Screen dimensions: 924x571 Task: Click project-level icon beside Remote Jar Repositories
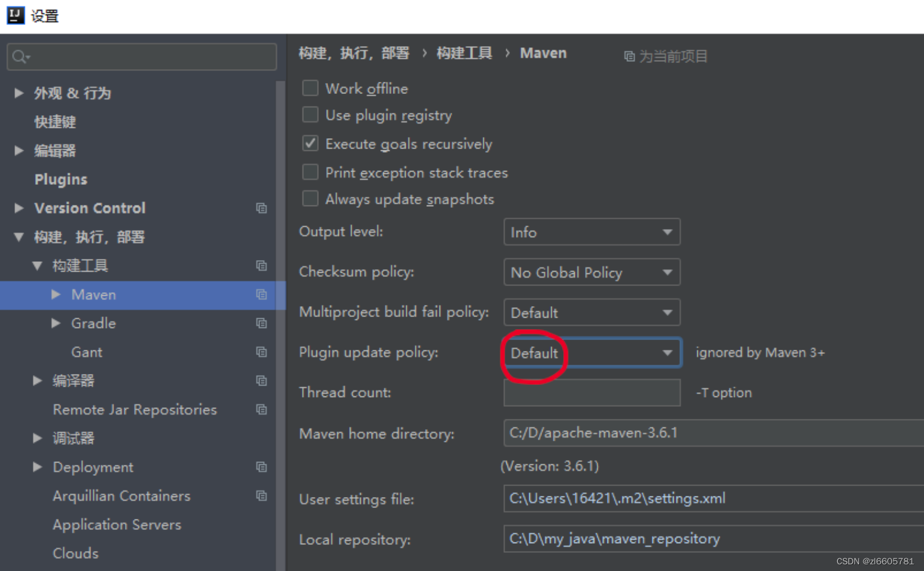pyautogui.click(x=261, y=410)
